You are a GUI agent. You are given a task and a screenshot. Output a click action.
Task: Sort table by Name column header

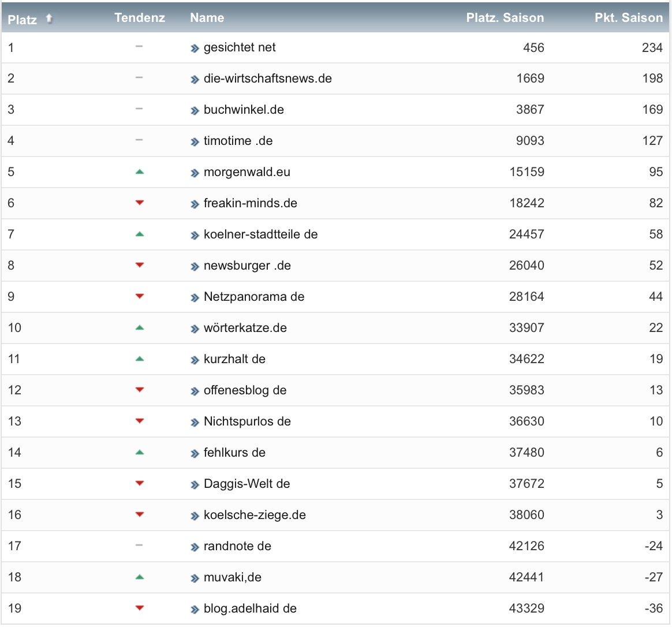[x=207, y=17]
